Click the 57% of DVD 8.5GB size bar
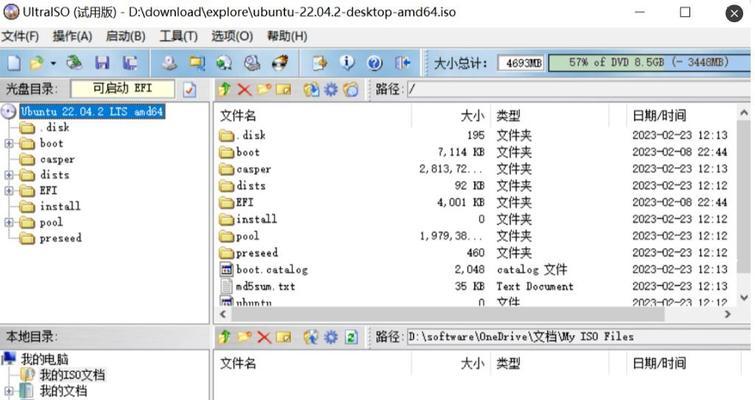The width and height of the screenshot is (755, 400). [649, 63]
